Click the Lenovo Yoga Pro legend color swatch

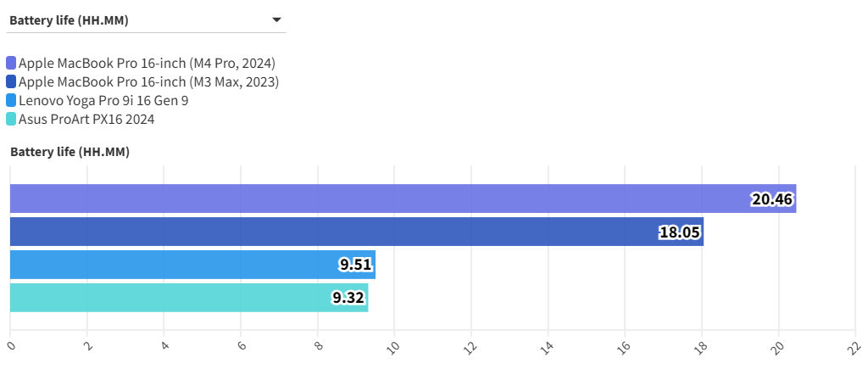tap(11, 101)
